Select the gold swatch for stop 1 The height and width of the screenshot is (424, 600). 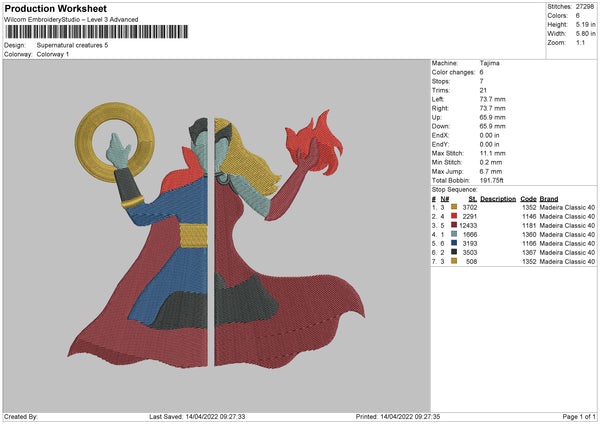click(455, 207)
